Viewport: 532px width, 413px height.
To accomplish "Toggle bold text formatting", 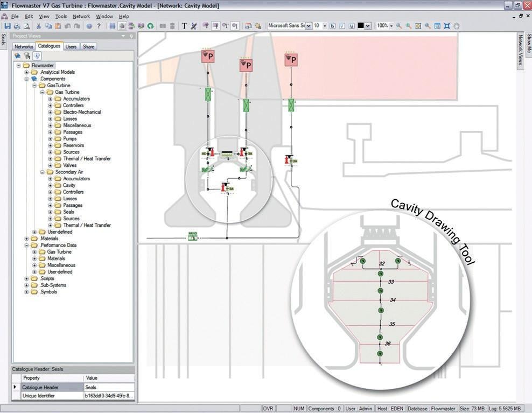I will click(x=332, y=25).
